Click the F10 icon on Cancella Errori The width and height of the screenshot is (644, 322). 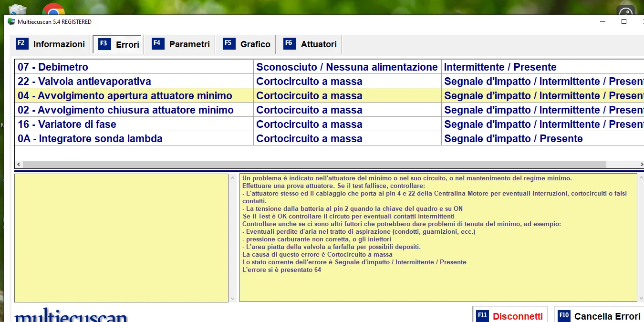(564, 316)
